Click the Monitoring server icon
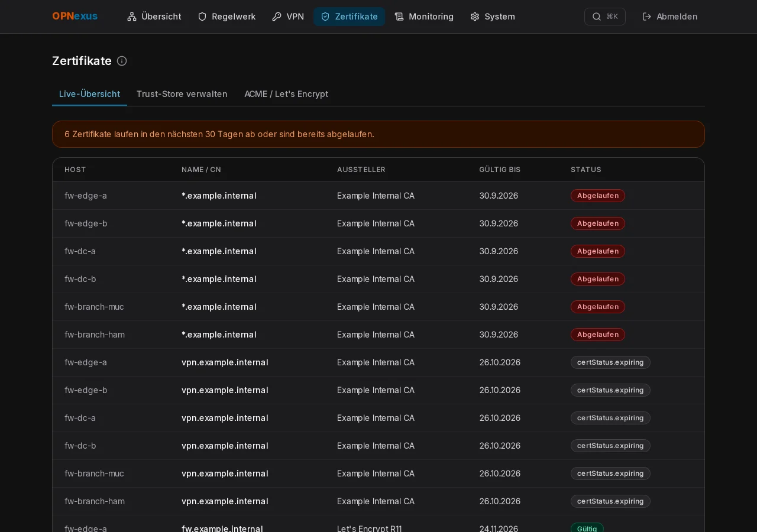 [x=399, y=17]
